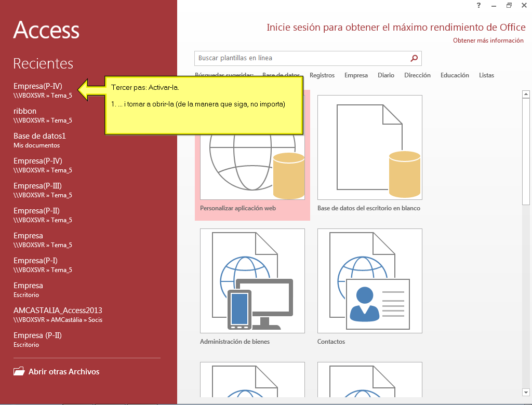Close the Access window
This screenshot has height=405, width=532.
524,5
